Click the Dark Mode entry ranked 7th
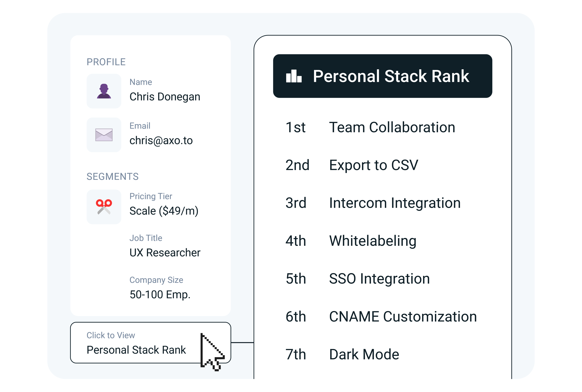The width and height of the screenshot is (582, 392). tap(364, 354)
